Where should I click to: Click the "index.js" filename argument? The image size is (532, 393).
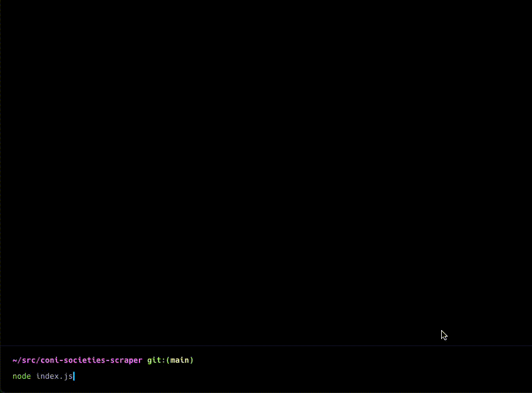click(54, 376)
